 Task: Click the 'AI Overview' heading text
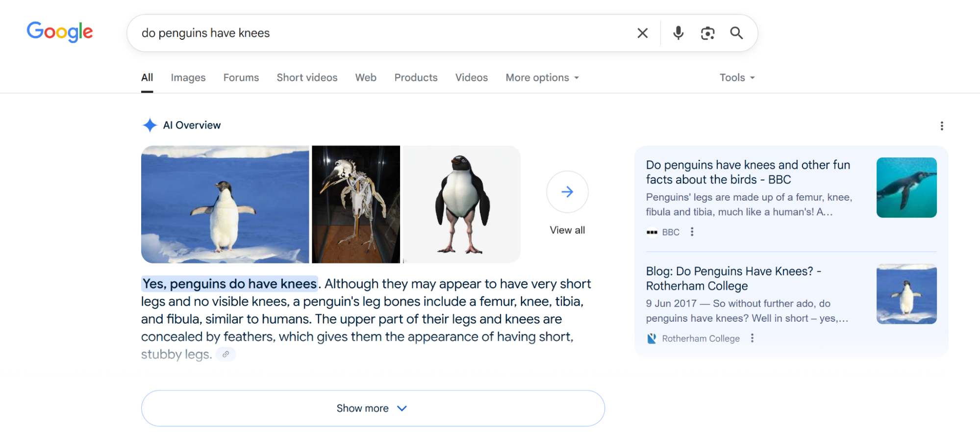click(192, 125)
